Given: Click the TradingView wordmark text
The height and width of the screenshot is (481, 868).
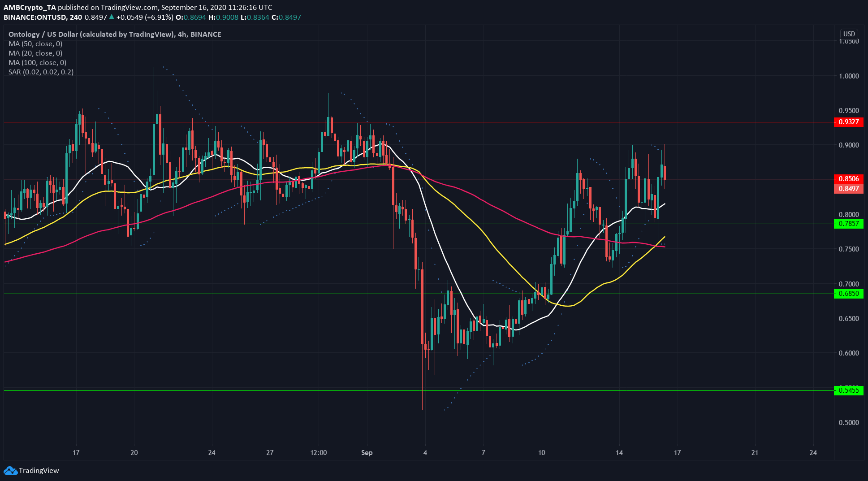Looking at the screenshot, I should (39, 471).
